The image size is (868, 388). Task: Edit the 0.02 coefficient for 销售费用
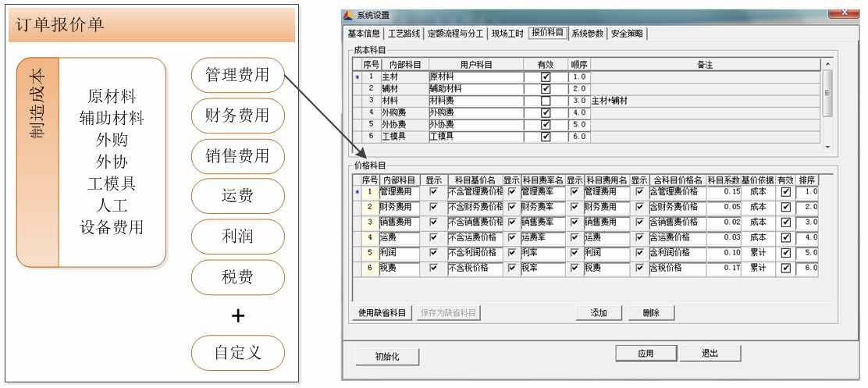click(724, 222)
